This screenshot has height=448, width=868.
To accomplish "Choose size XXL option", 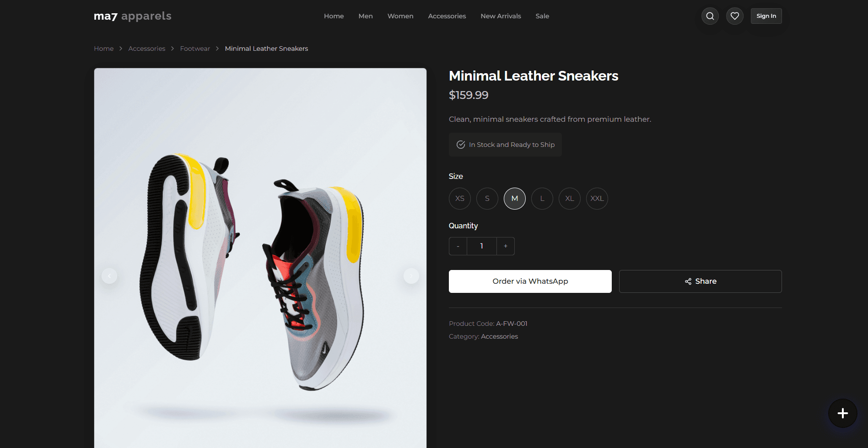I will pyautogui.click(x=597, y=199).
